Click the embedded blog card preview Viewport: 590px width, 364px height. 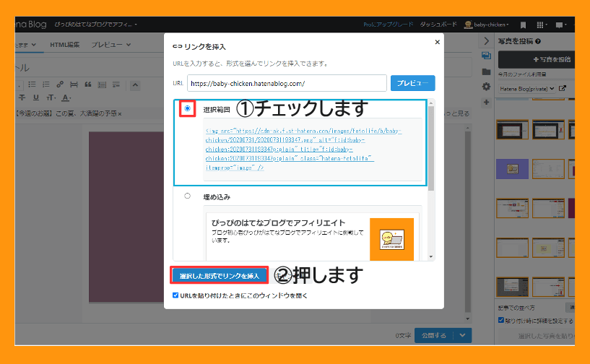312,236
